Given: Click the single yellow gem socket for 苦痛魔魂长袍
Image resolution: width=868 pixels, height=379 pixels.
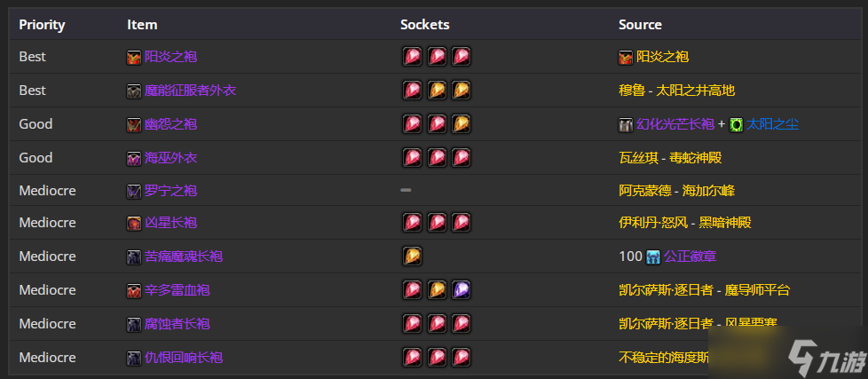Looking at the screenshot, I should (x=413, y=257).
